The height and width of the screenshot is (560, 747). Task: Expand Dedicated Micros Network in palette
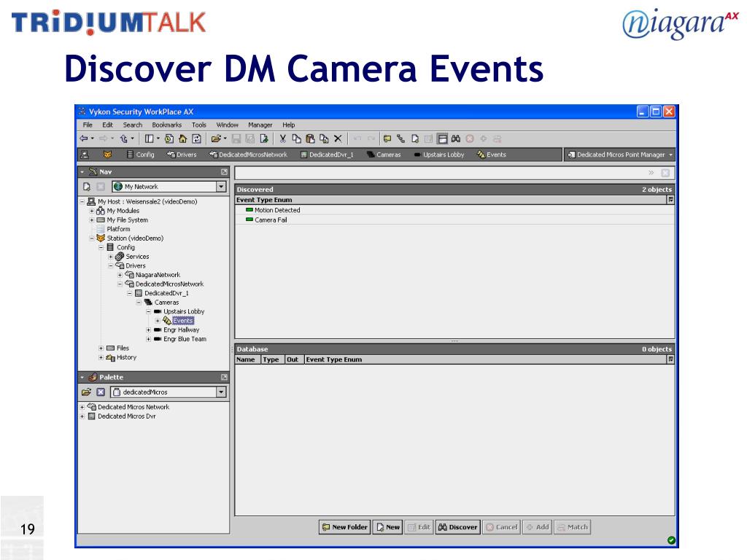click(82, 407)
